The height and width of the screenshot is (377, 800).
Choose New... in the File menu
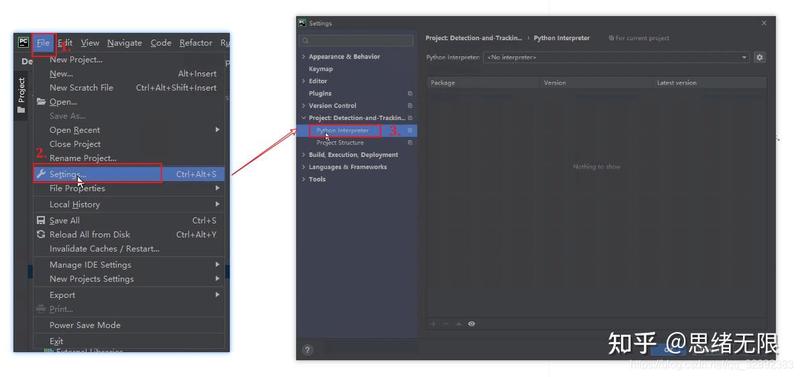[61, 73]
